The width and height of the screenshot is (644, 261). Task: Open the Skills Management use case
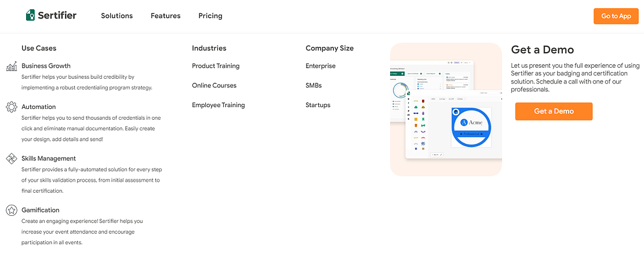(49, 159)
